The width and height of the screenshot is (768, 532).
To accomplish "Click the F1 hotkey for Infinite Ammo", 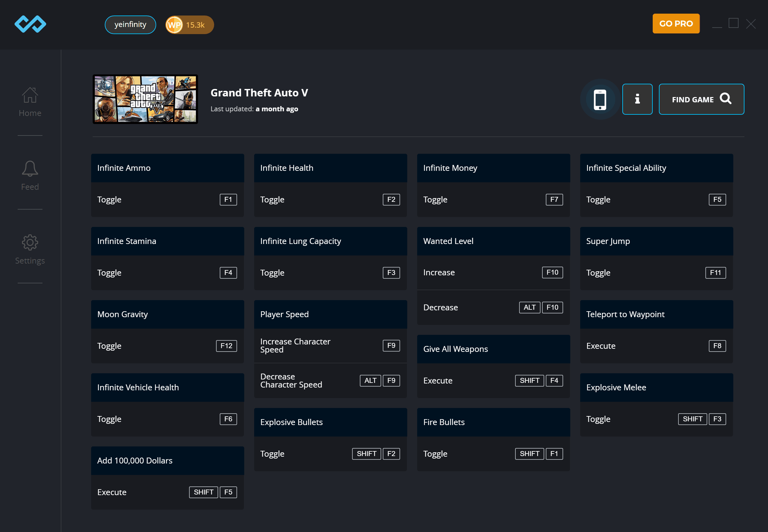I will click(x=228, y=199).
